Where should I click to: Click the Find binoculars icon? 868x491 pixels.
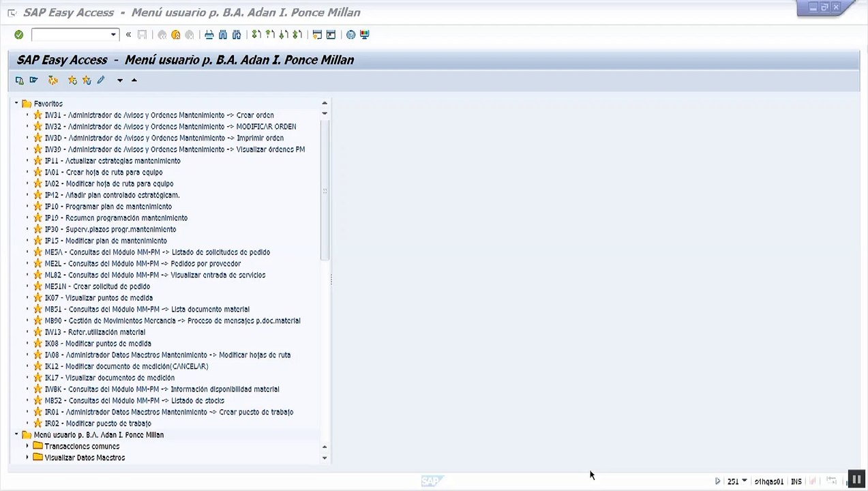(x=223, y=35)
